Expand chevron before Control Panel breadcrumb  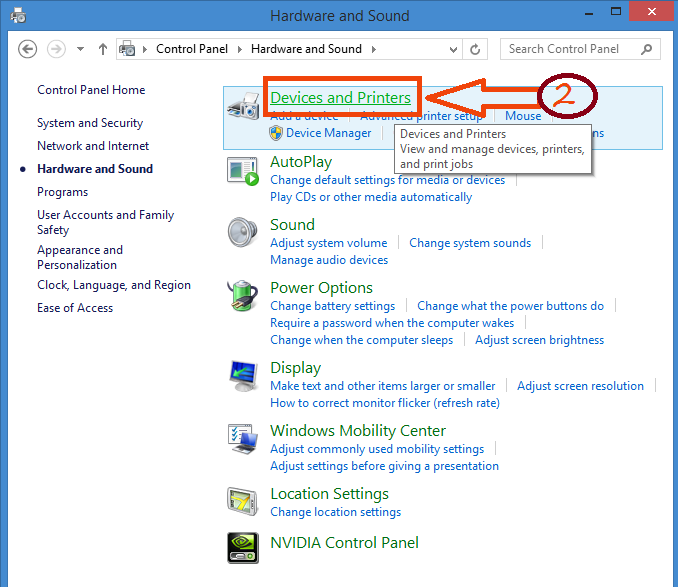point(145,49)
